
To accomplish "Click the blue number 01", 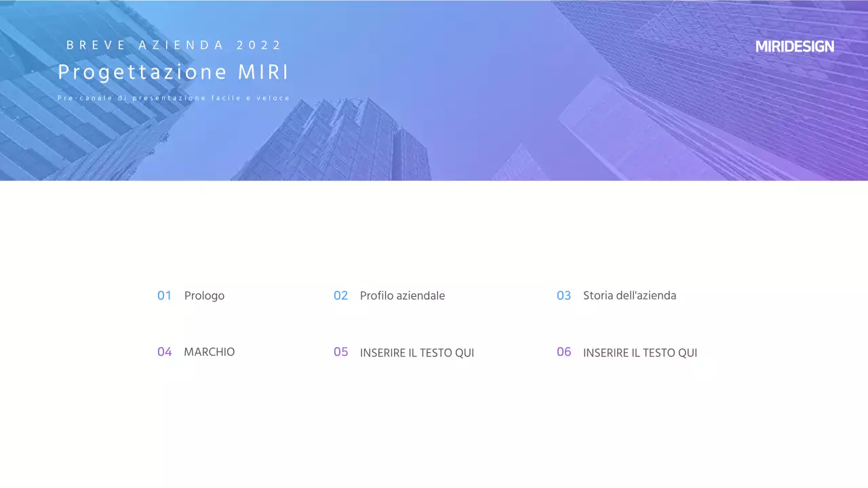I will pyautogui.click(x=164, y=296).
